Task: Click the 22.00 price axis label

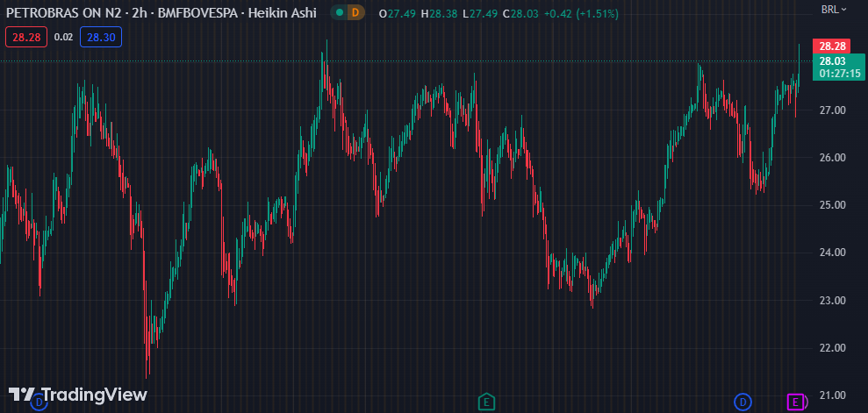Action: [x=832, y=348]
